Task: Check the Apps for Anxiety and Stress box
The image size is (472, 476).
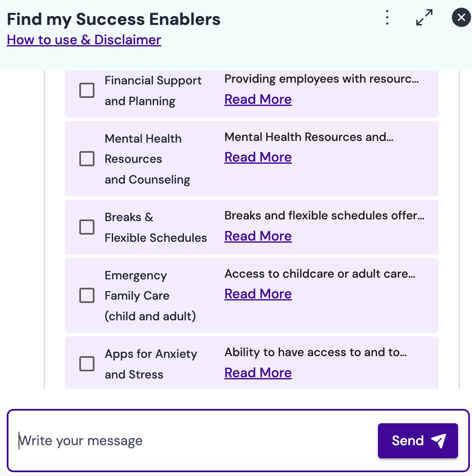Action: coord(87,364)
